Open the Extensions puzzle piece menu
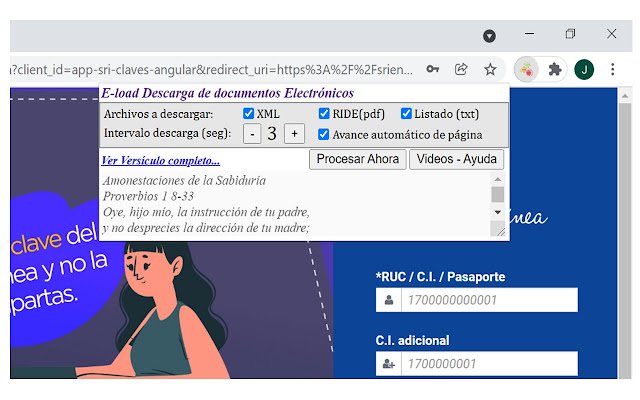Viewport: 640px width, 400px height. click(555, 69)
